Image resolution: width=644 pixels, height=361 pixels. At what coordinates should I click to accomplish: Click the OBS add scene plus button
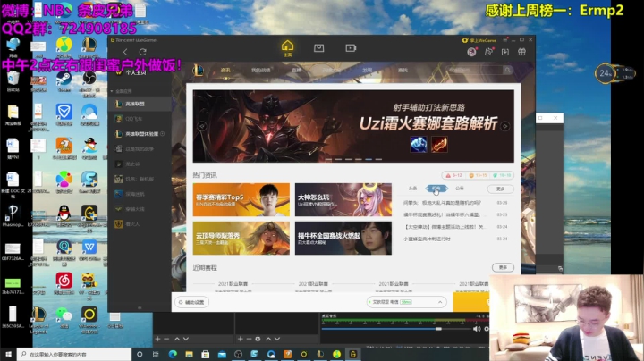pos(157,339)
